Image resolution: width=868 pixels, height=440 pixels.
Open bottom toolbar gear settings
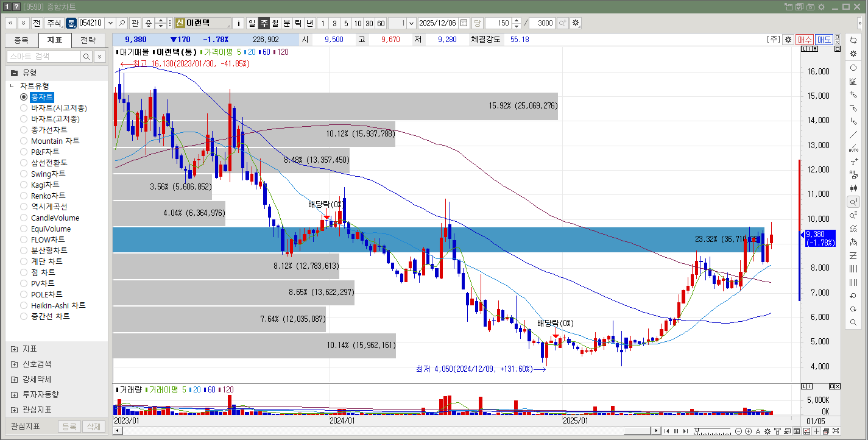pyautogui.click(x=767, y=431)
